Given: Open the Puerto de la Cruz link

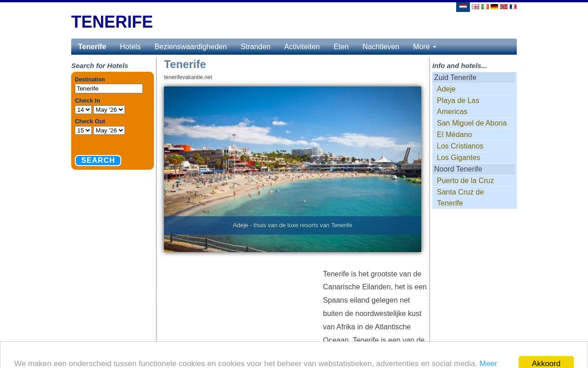Looking at the screenshot, I should click(x=465, y=181).
